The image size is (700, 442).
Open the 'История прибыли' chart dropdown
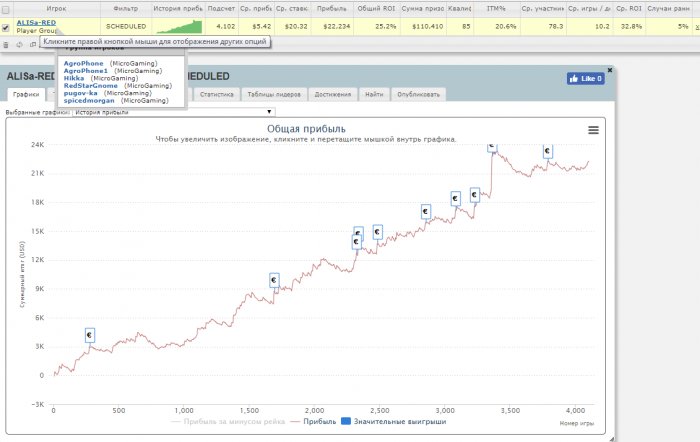tap(173, 112)
